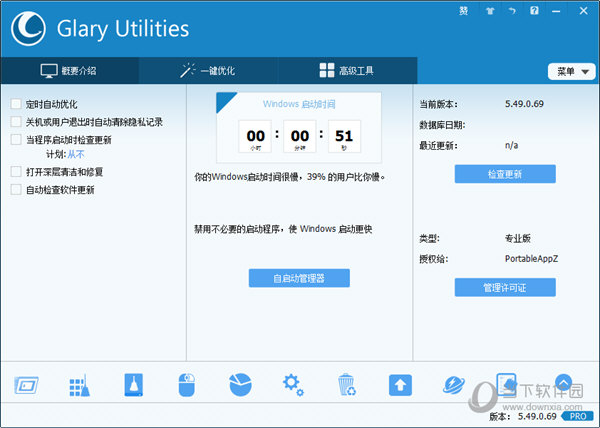Click the 51 seconds counter box
This screenshot has width=600, height=428.
pyautogui.click(x=344, y=137)
